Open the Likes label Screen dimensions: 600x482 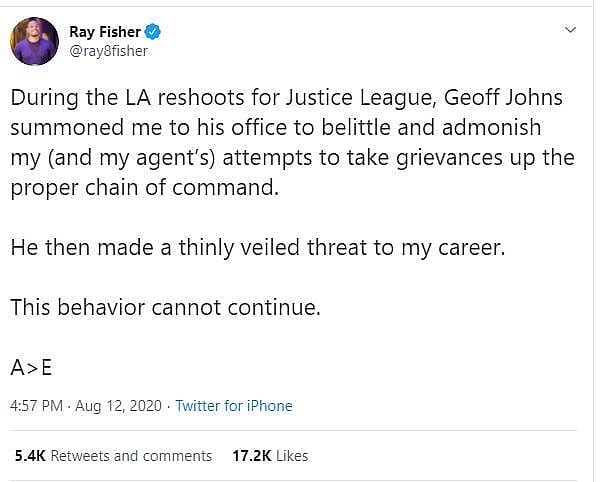(293, 455)
